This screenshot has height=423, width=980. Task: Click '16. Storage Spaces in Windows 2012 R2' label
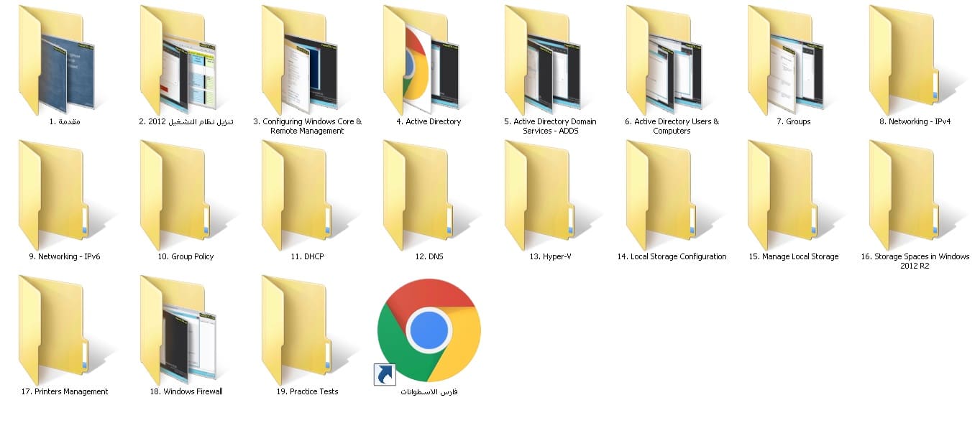(915, 261)
